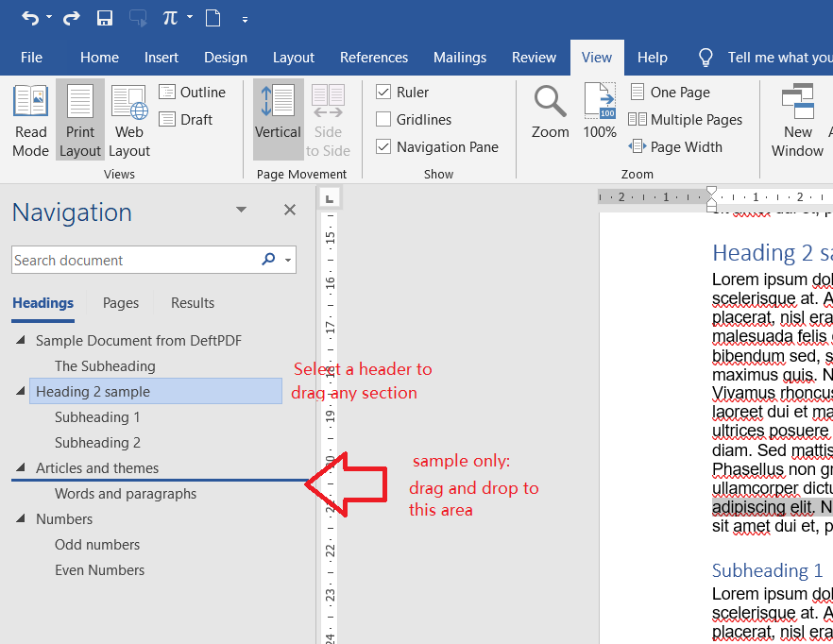Disable the Navigation Pane checkbox
The width and height of the screenshot is (833, 644).
[383, 147]
